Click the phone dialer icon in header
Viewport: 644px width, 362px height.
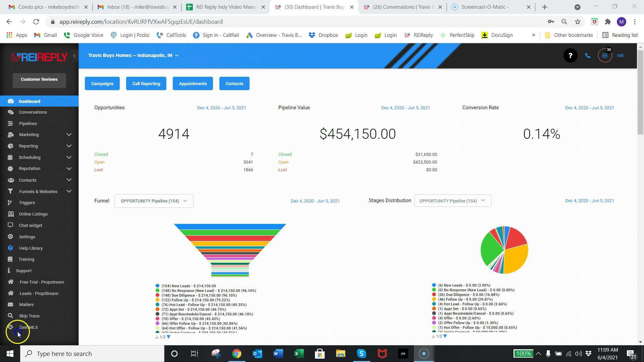pos(588,56)
